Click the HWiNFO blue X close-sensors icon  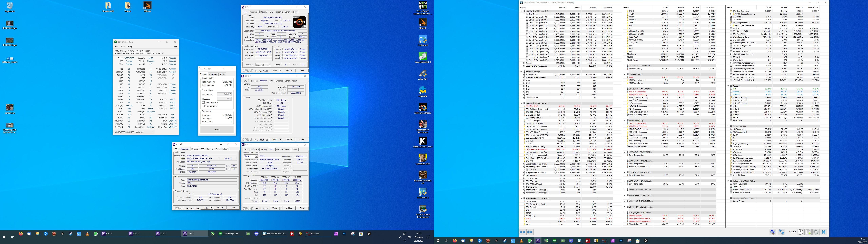tap(824, 232)
